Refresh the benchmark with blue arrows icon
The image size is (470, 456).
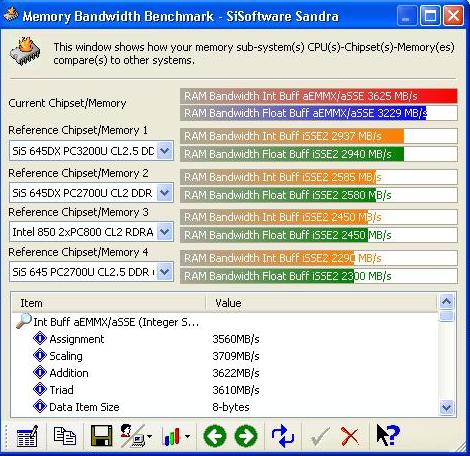pyautogui.click(x=283, y=436)
